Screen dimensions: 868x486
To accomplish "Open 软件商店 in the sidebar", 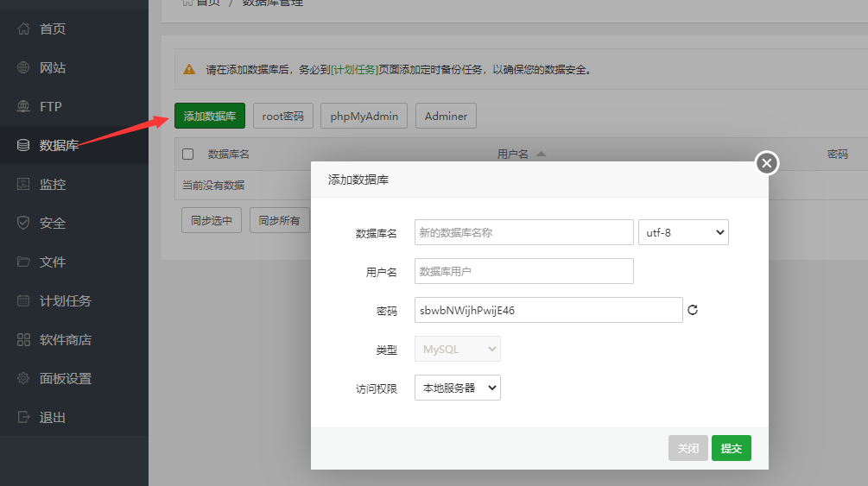I will [x=65, y=340].
